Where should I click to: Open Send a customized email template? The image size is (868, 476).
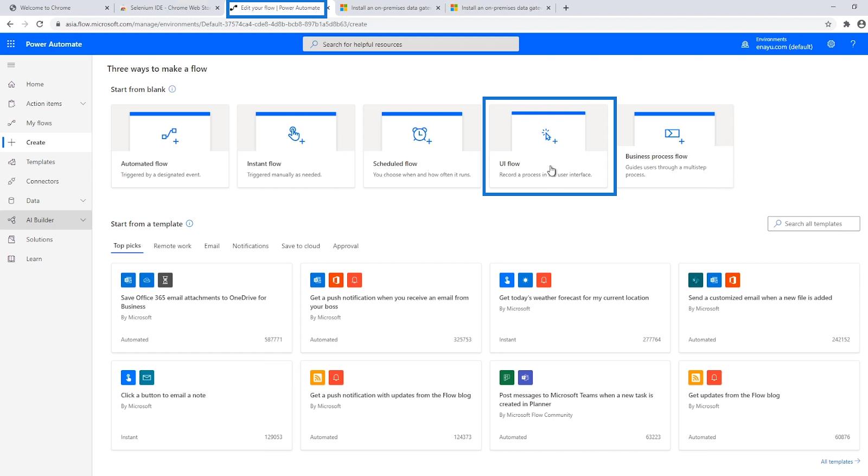[769, 308]
